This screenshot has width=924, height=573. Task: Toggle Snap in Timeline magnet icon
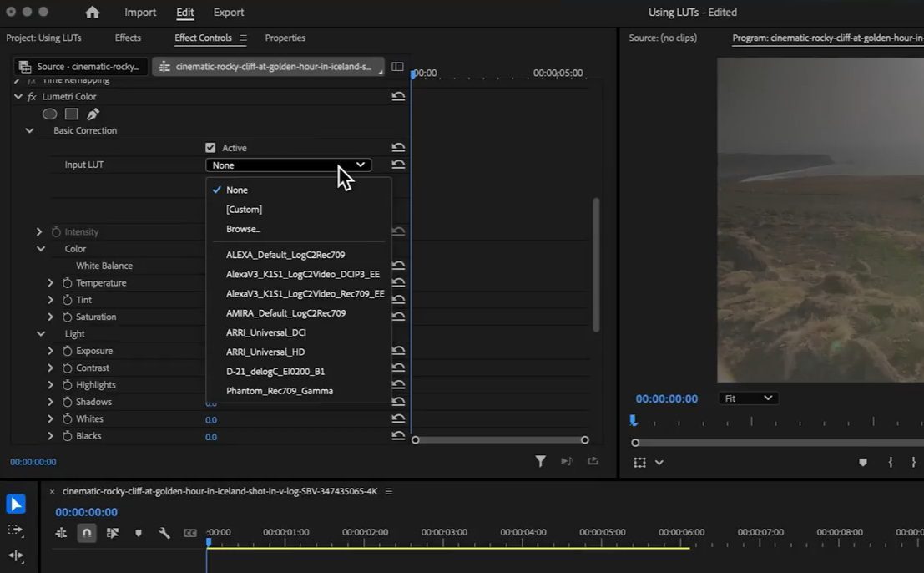[x=87, y=533]
